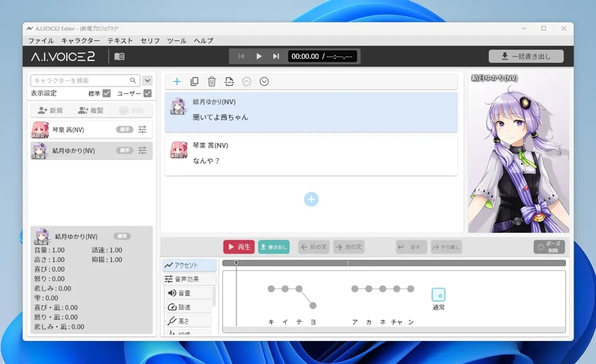The width and height of the screenshot is (596, 364).
Task: Click the timeline playhead marker
Action: coord(236,263)
